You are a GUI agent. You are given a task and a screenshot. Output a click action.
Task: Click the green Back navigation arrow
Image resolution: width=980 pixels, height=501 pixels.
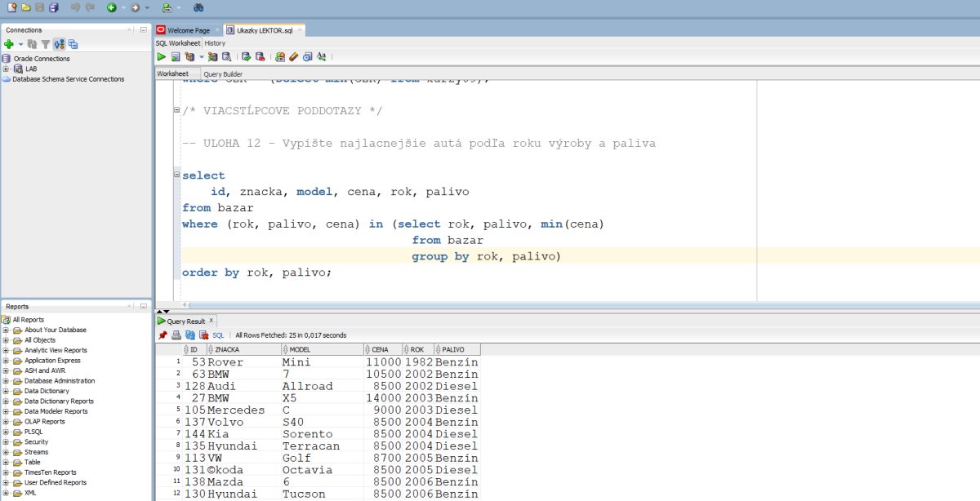tap(111, 7)
